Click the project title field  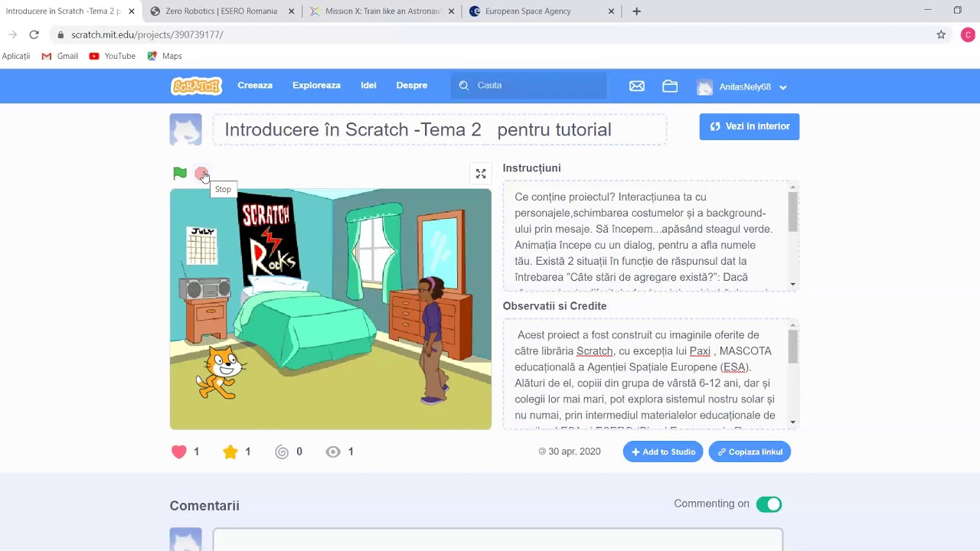(x=440, y=129)
